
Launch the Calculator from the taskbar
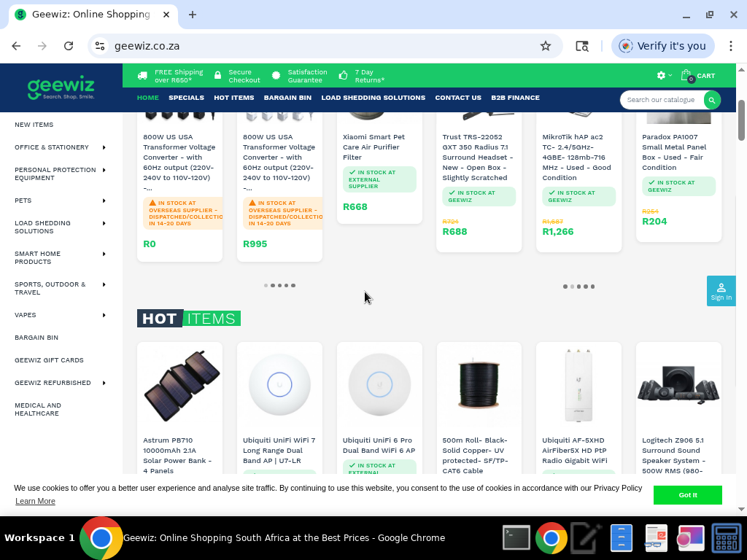click(x=726, y=538)
